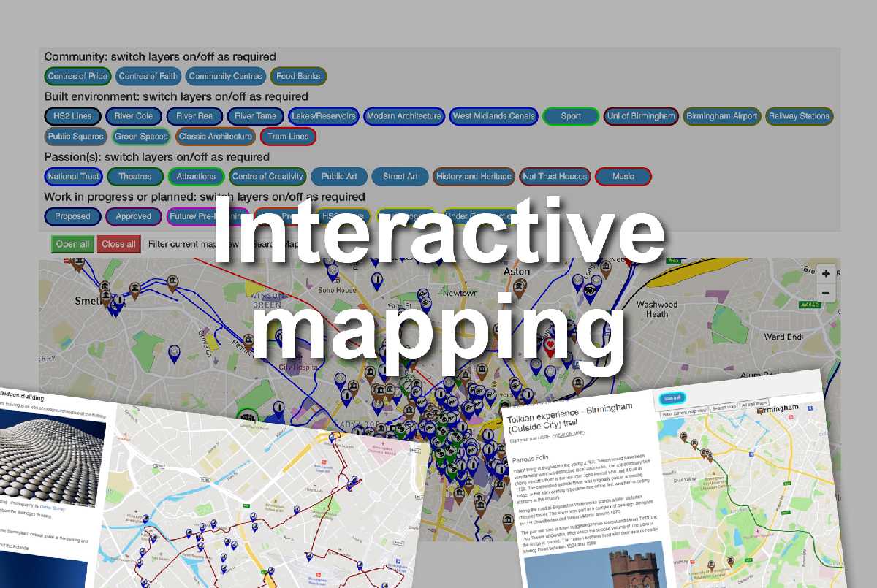
Task: Open the All trail images tab
Action: pyautogui.click(x=753, y=404)
